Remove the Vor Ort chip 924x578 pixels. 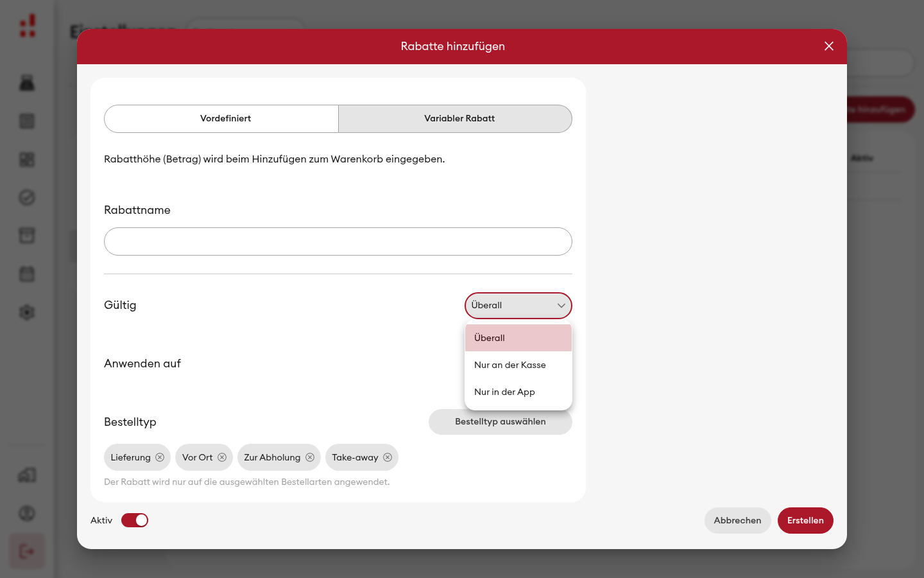pyautogui.click(x=222, y=457)
